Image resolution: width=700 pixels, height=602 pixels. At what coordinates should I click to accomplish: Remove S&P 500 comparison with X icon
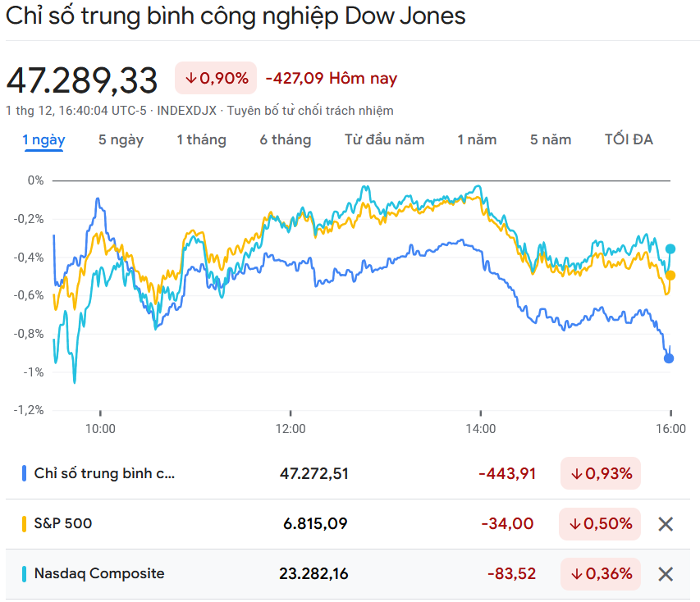pos(666,524)
